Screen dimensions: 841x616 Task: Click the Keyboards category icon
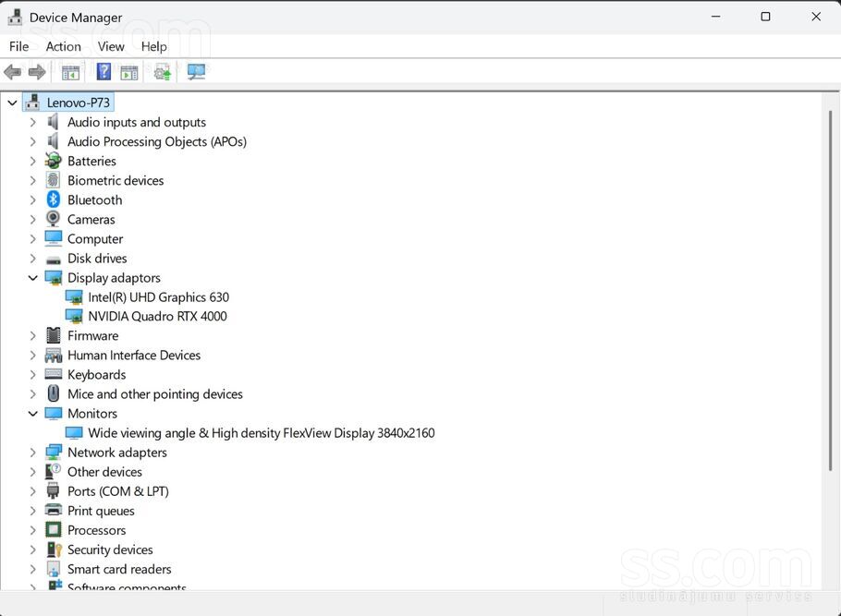(x=53, y=374)
